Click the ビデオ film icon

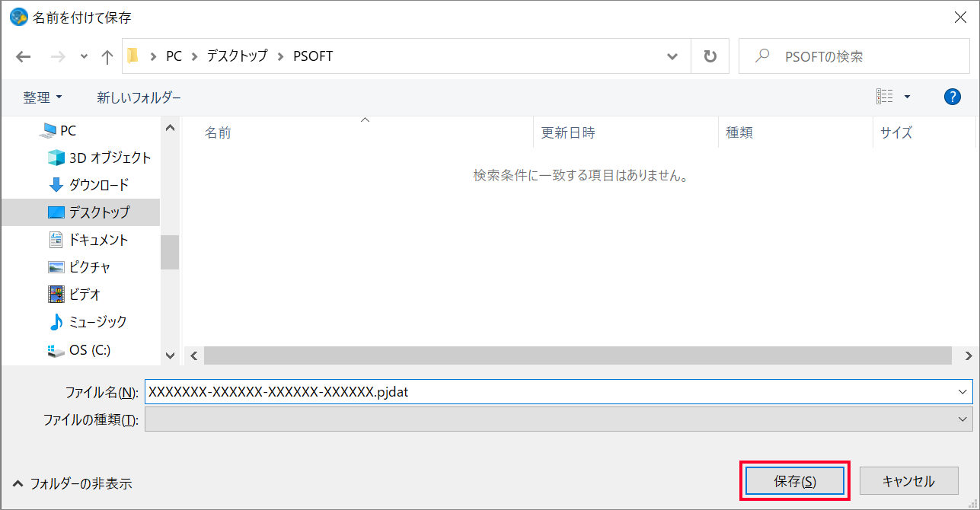tap(56, 294)
